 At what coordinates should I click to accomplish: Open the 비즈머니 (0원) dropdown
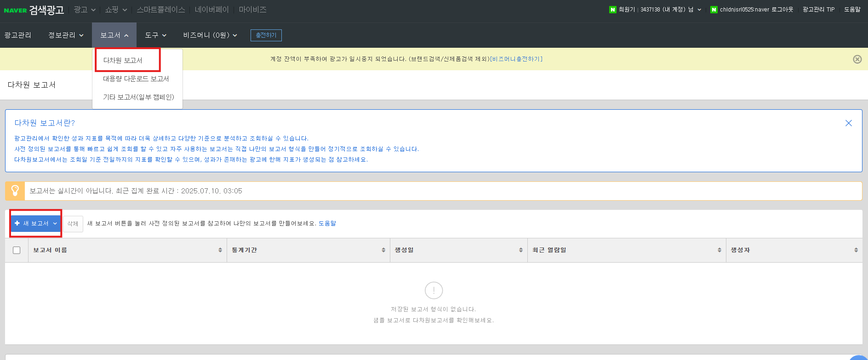coord(210,35)
